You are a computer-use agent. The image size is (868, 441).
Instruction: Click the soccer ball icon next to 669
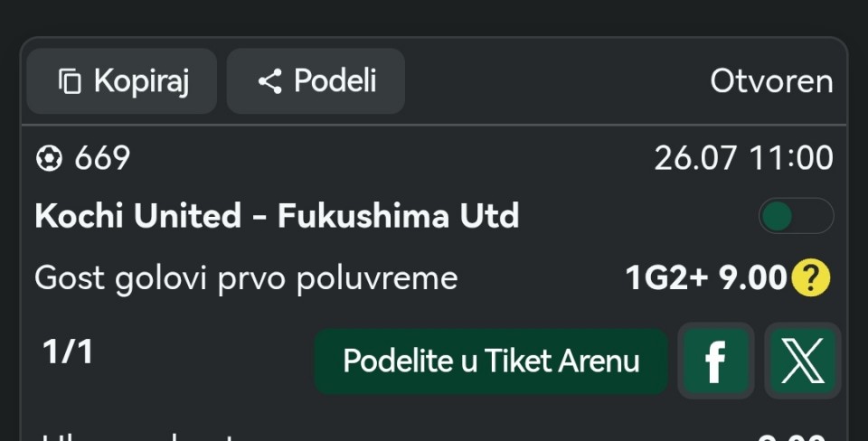coord(49,158)
